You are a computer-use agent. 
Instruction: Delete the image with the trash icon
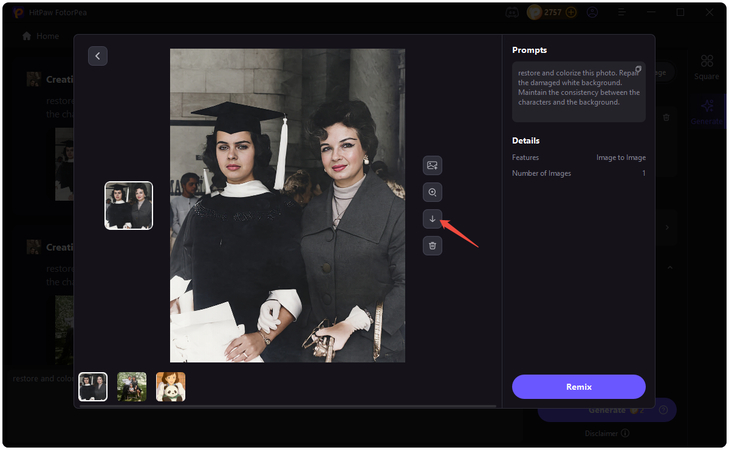click(432, 246)
